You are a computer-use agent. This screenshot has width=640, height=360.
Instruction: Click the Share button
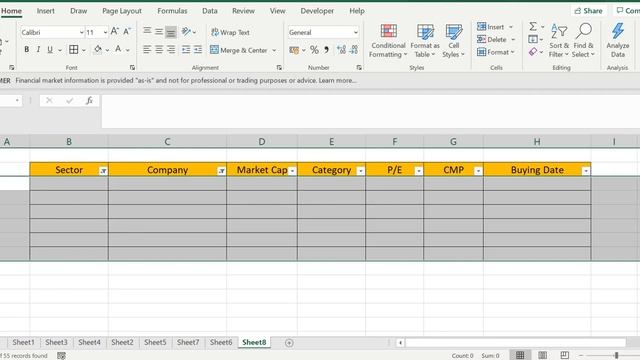click(588, 11)
